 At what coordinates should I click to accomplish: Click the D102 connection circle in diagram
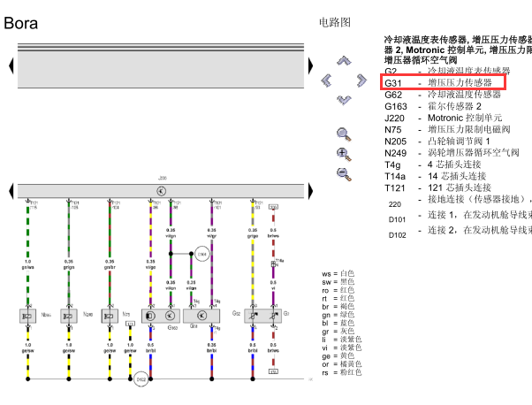(x=141, y=379)
